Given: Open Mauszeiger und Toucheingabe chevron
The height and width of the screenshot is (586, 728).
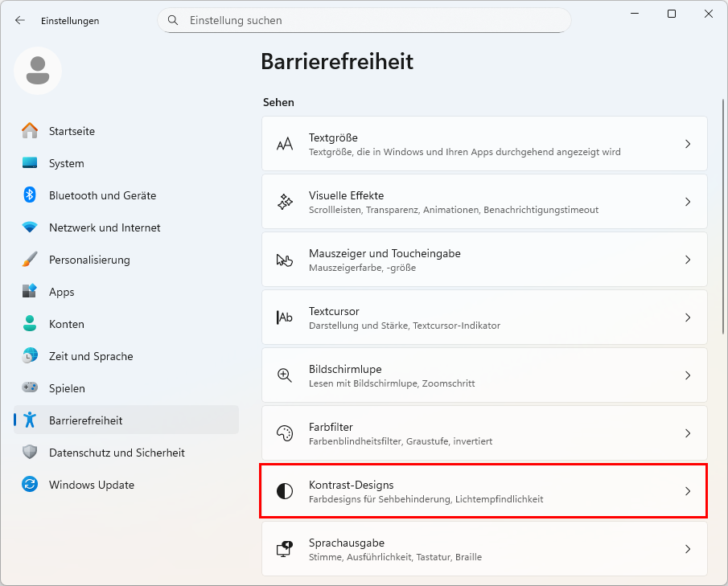Looking at the screenshot, I should coord(688,260).
